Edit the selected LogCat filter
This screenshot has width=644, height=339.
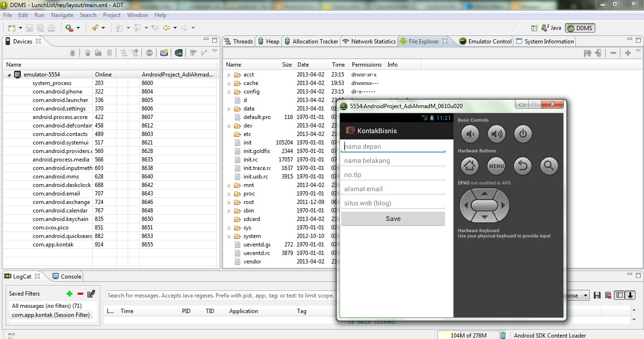pyautogui.click(x=92, y=294)
